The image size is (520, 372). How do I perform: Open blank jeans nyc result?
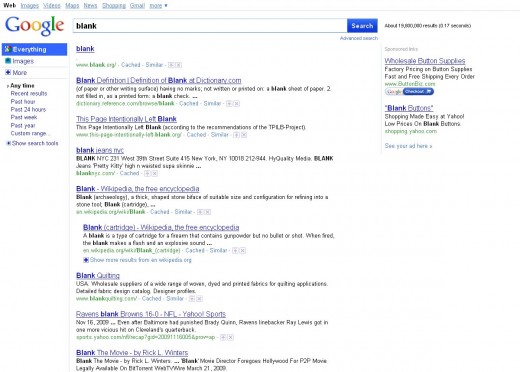[x=100, y=150]
